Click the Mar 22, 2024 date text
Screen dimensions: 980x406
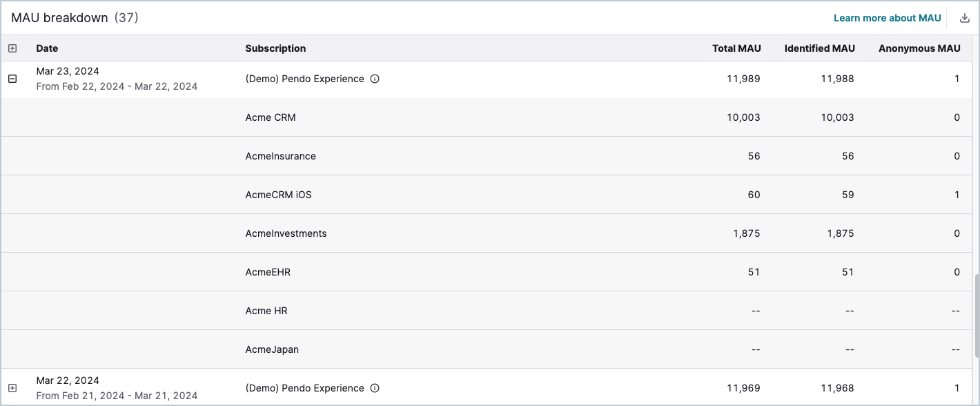tap(68, 380)
